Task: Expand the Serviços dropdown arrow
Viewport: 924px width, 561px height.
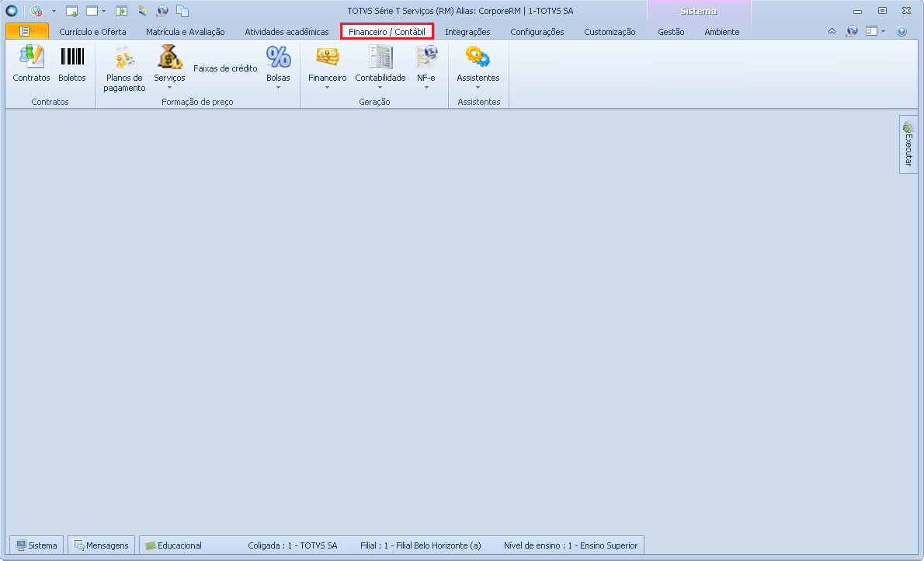Action: 169,88
